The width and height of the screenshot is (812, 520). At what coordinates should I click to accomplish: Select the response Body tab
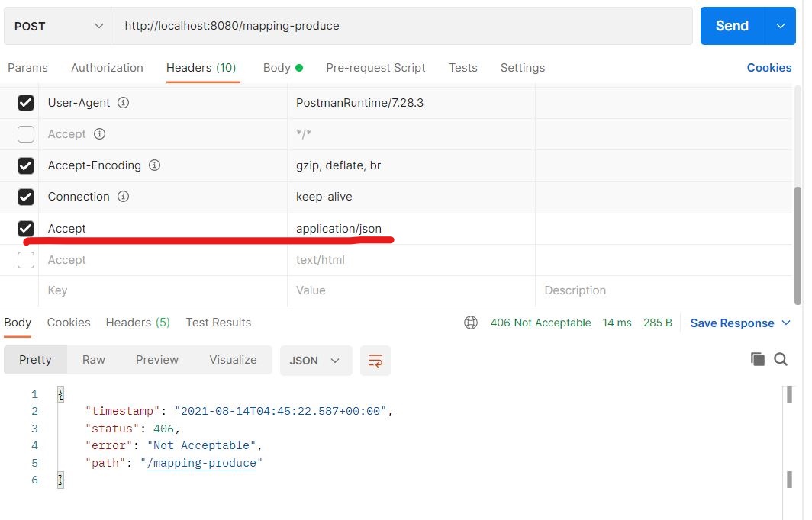(18, 323)
